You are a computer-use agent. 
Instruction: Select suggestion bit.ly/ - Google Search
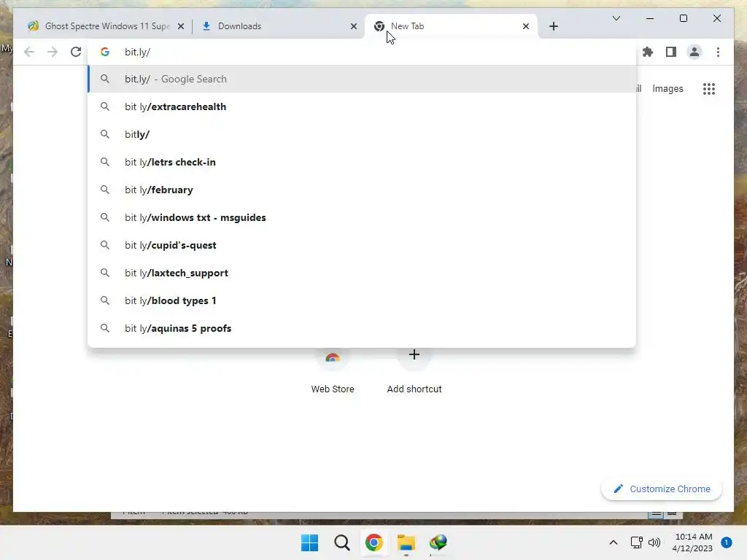(362, 79)
